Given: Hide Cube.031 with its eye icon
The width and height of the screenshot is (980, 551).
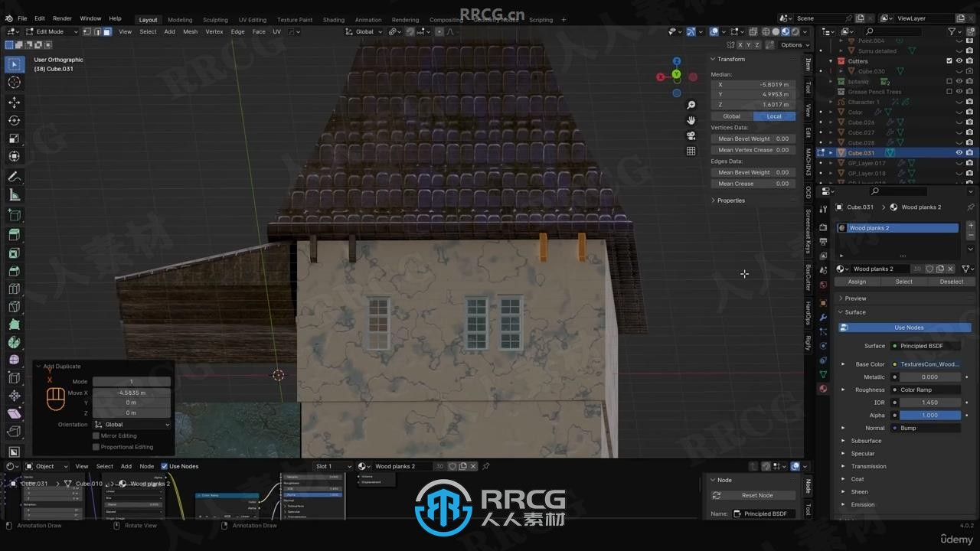Looking at the screenshot, I should coord(959,152).
